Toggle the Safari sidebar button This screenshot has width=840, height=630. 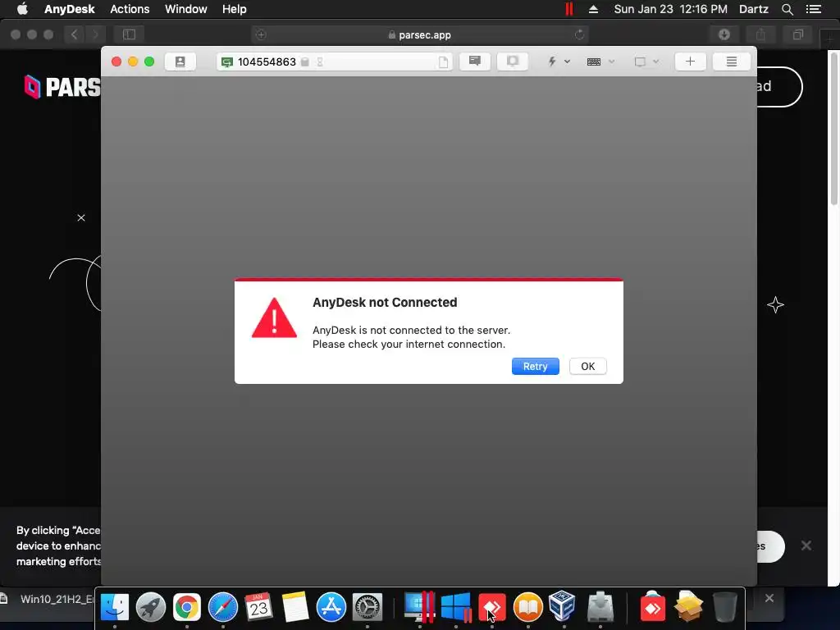tap(129, 34)
